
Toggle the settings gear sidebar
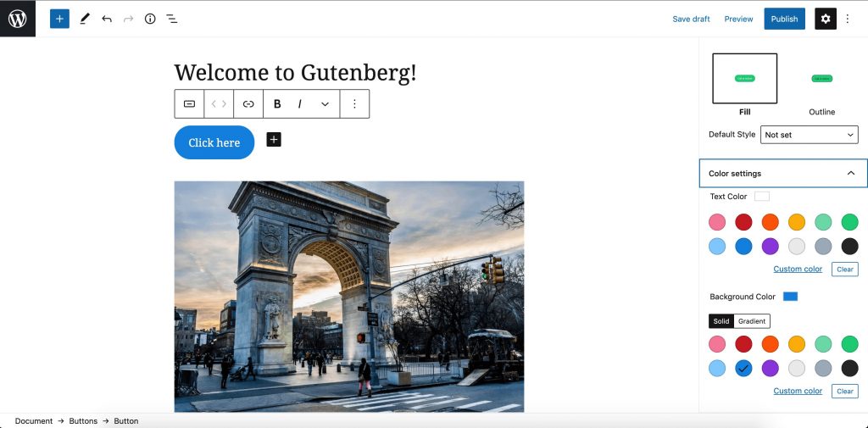pyautogui.click(x=826, y=19)
